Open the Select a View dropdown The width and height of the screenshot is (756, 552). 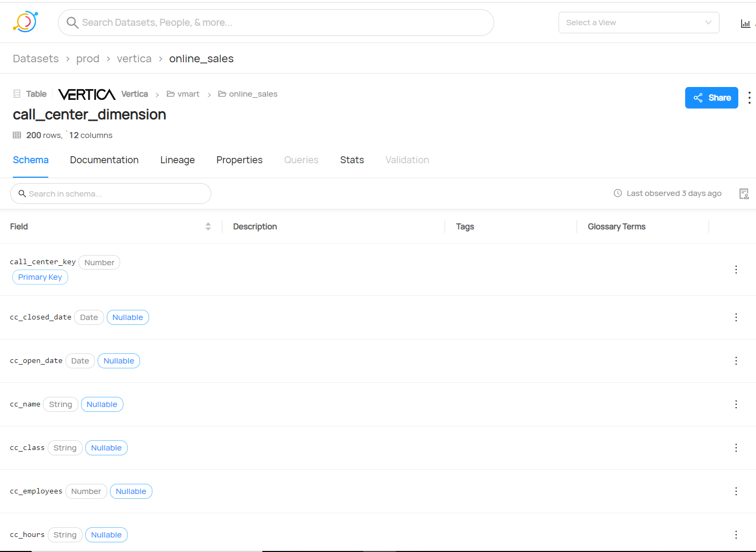coord(638,23)
